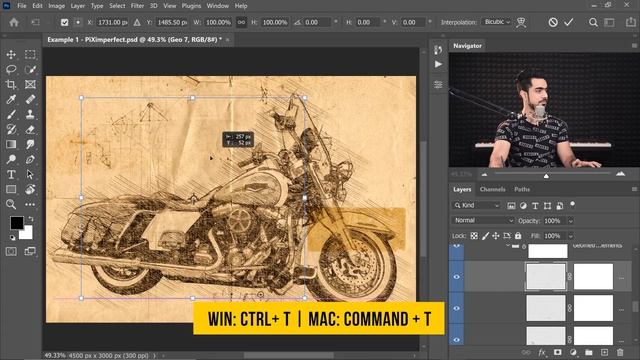
Task: Open the Normal blend mode dropdown
Action: (482, 220)
